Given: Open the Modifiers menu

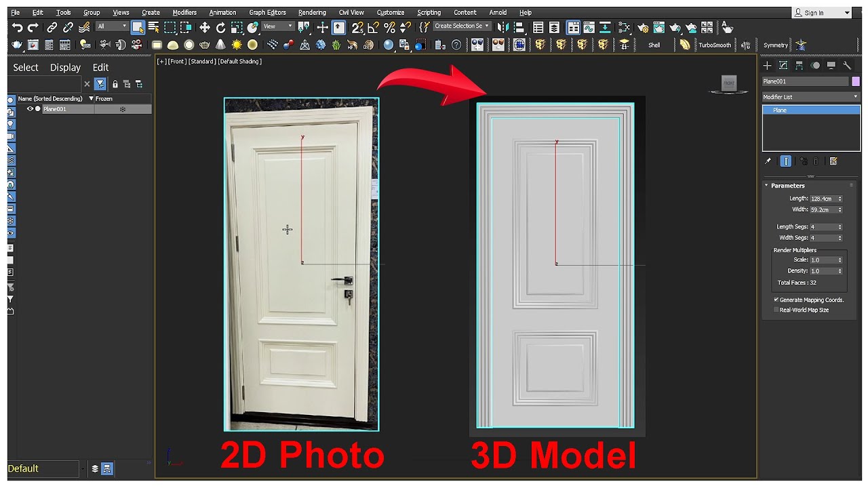Looking at the screenshot, I should click(x=184, y=12).
